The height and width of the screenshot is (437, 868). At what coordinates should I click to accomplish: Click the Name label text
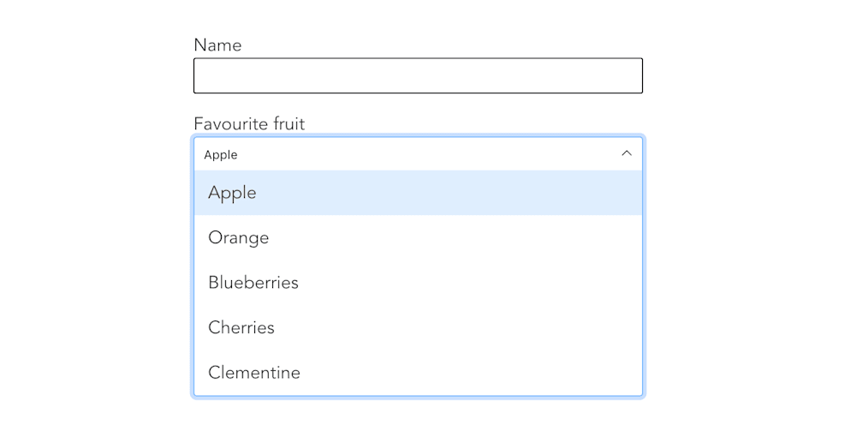[217, 45]
